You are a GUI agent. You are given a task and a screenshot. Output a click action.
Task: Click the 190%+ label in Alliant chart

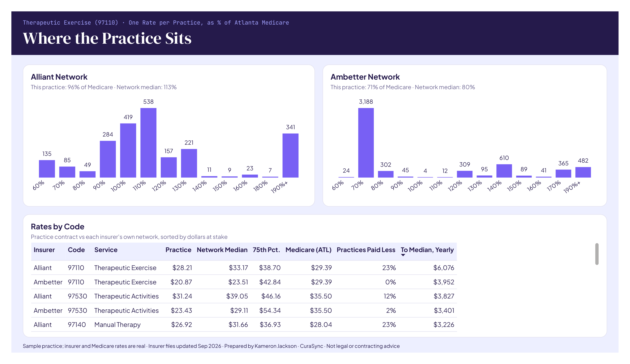pos(280,187)
